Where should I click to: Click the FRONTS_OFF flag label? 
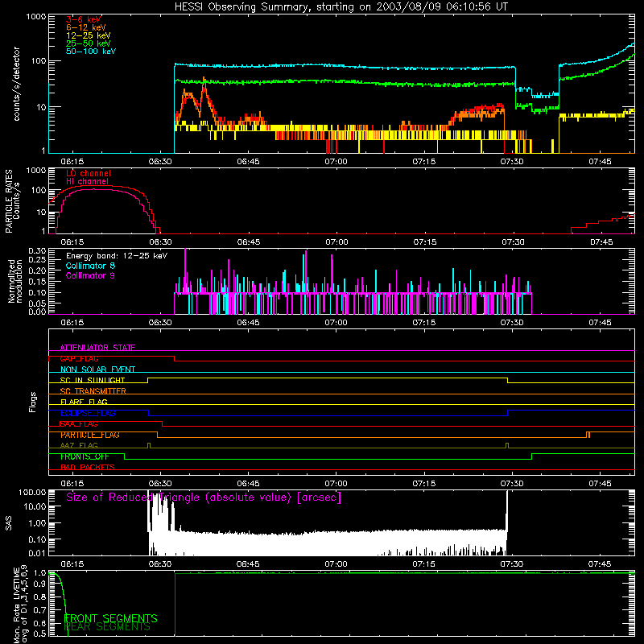click(x=85, y=456)
